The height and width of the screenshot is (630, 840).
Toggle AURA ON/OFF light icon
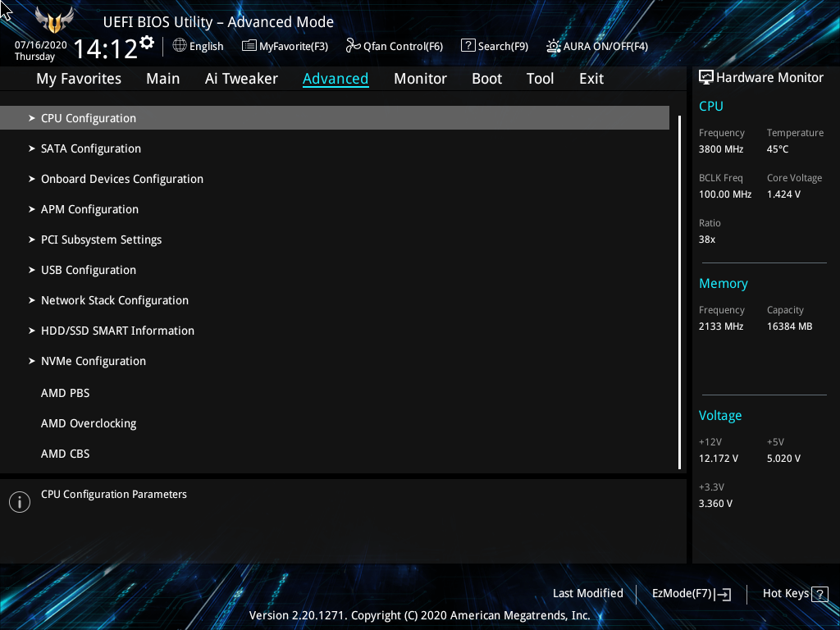point(554,46)
